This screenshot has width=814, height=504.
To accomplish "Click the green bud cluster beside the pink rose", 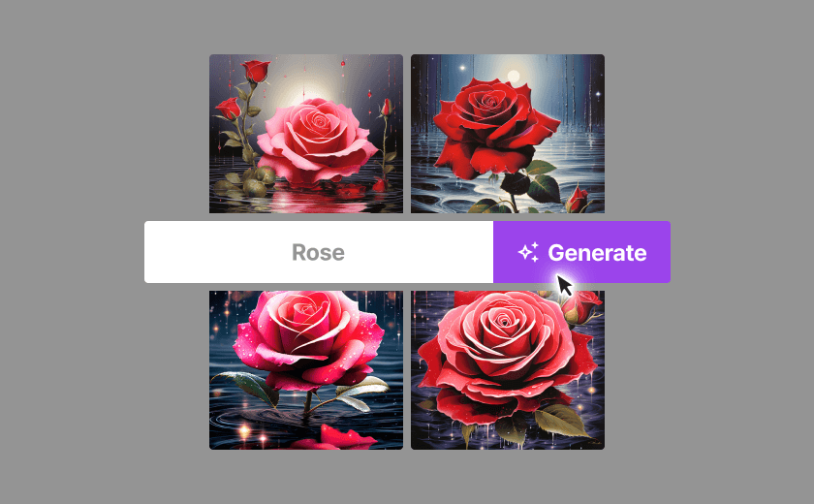I will click(x=257, y=180).
